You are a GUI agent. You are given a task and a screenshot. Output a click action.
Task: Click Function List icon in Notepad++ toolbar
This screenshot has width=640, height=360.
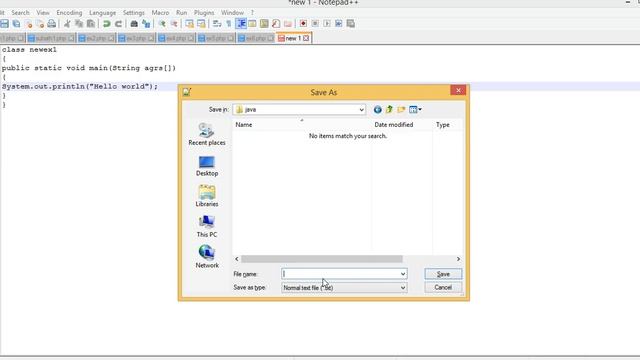coord(276,24)
